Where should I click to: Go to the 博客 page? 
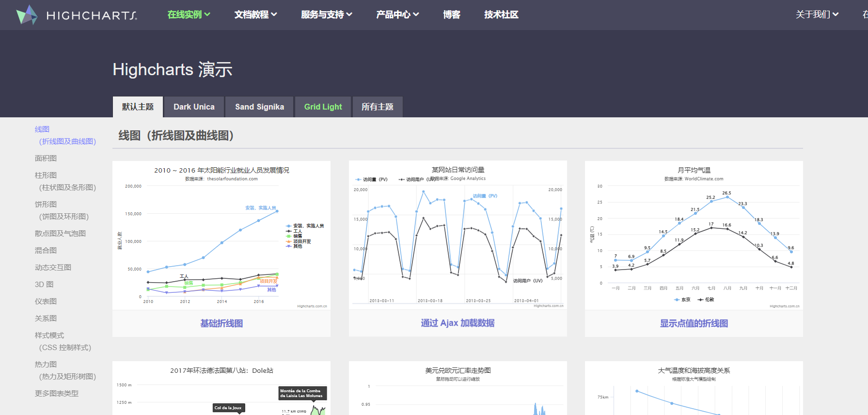coord(451,15)
